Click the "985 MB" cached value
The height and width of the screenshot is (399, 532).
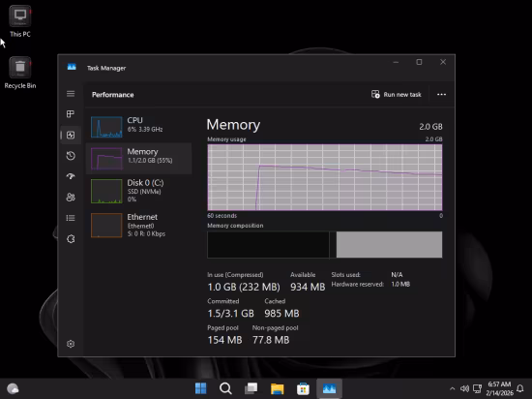pos(281,314)
